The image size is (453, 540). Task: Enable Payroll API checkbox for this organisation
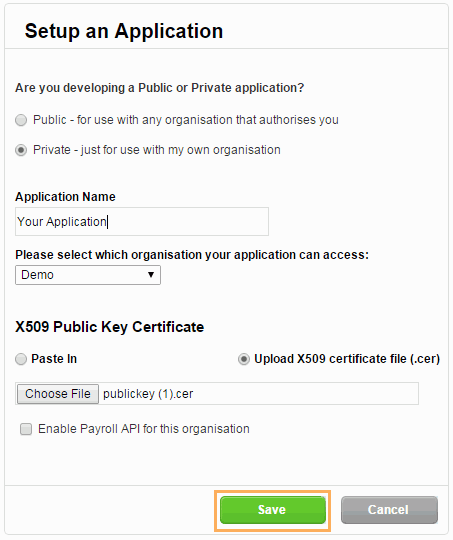pos(26,429)
